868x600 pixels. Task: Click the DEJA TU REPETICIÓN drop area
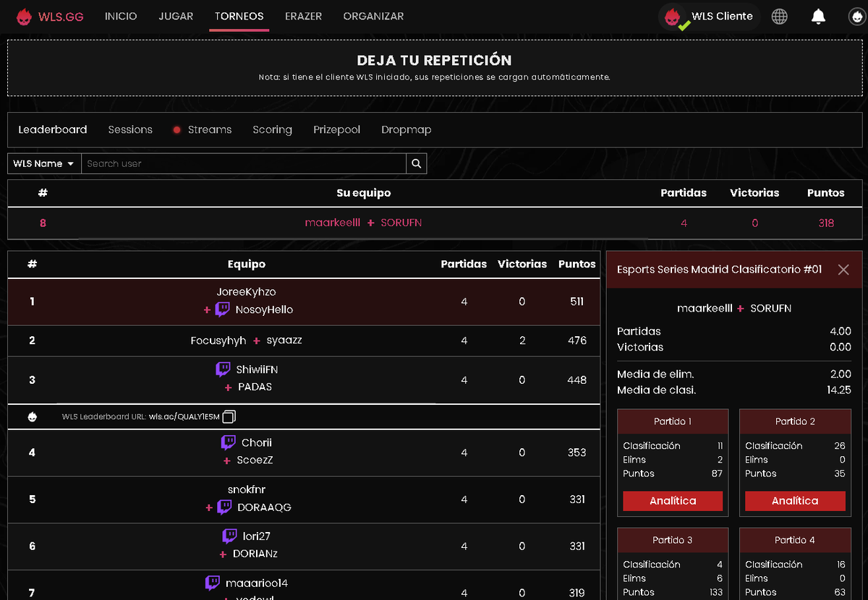[435, 68]
